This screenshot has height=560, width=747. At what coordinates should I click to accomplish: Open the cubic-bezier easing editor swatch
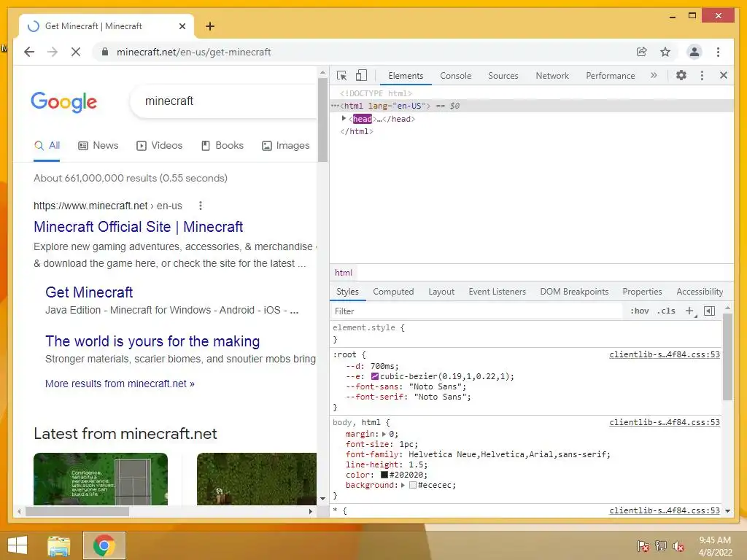coord(375,376)
